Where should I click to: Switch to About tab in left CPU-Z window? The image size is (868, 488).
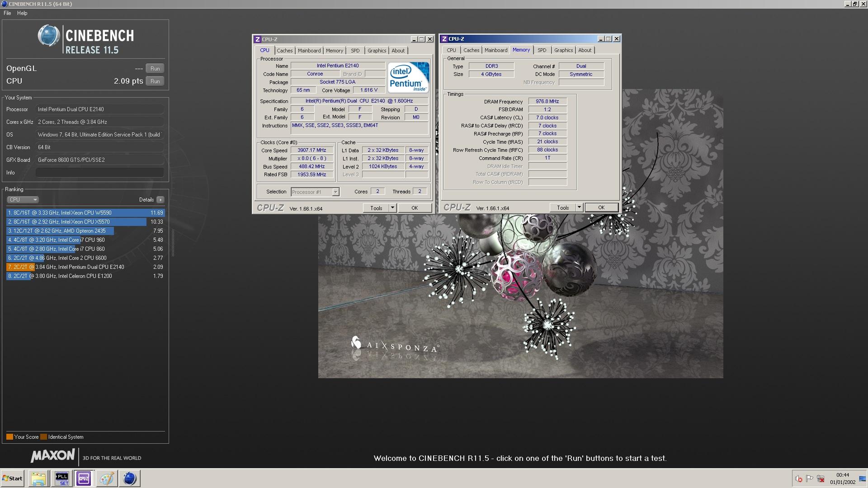tap(398, 51)
